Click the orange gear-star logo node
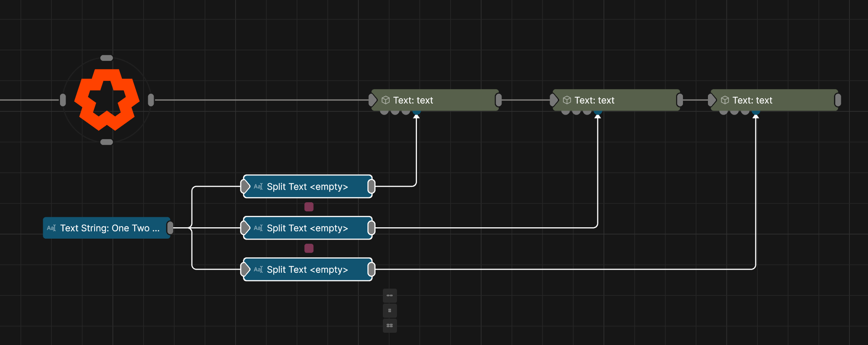Image resolution: width=868 pixels, height=345 pixels. [107, 100]
